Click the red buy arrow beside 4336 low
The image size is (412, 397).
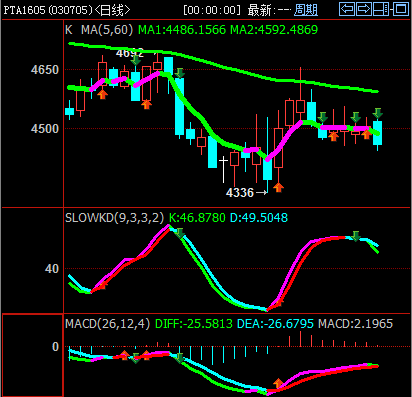pyautogui.click(x=278, y=187)
